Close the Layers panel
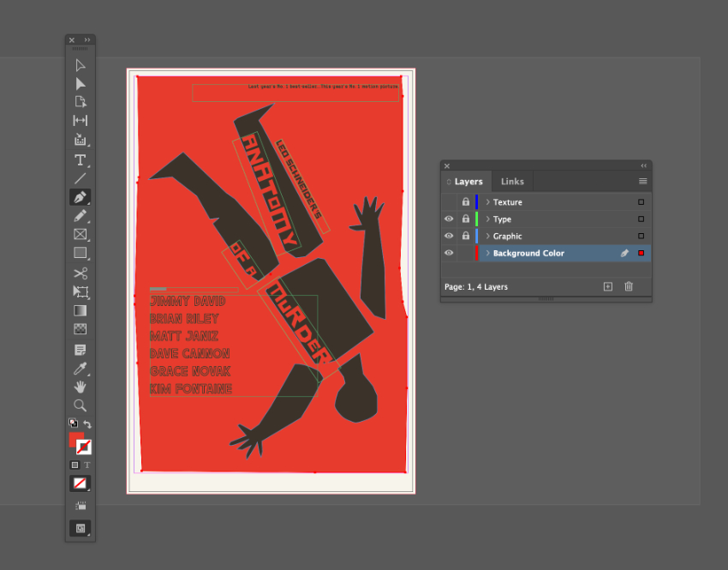 pyautogui.click(x=446, y=165)
